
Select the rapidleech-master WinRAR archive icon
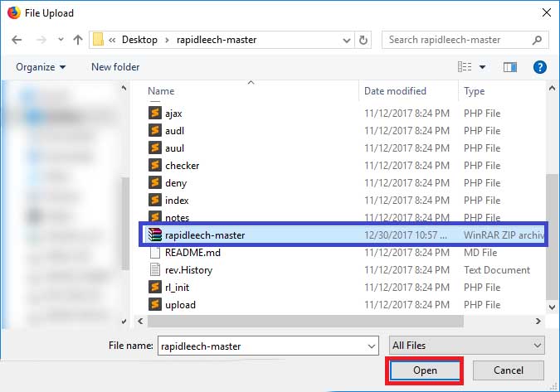155,235
